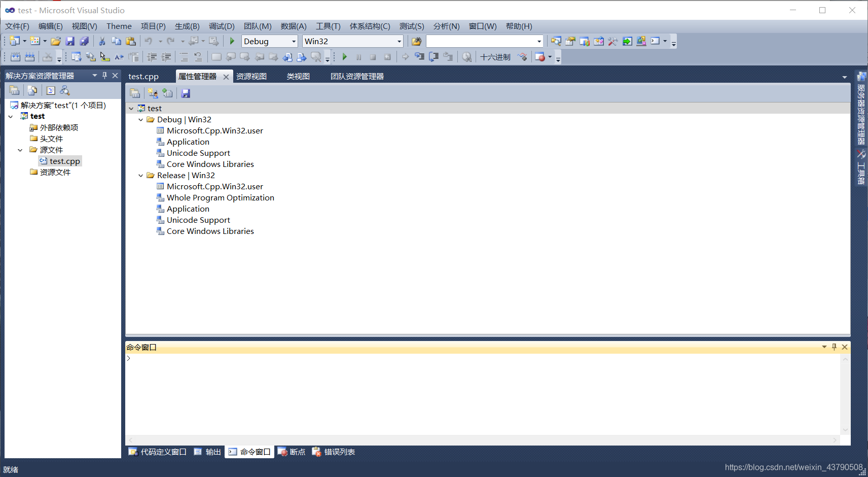
Task: Collapse the test project in Solution Explorer
Action: pyautogui.click(x=11, y=117)
